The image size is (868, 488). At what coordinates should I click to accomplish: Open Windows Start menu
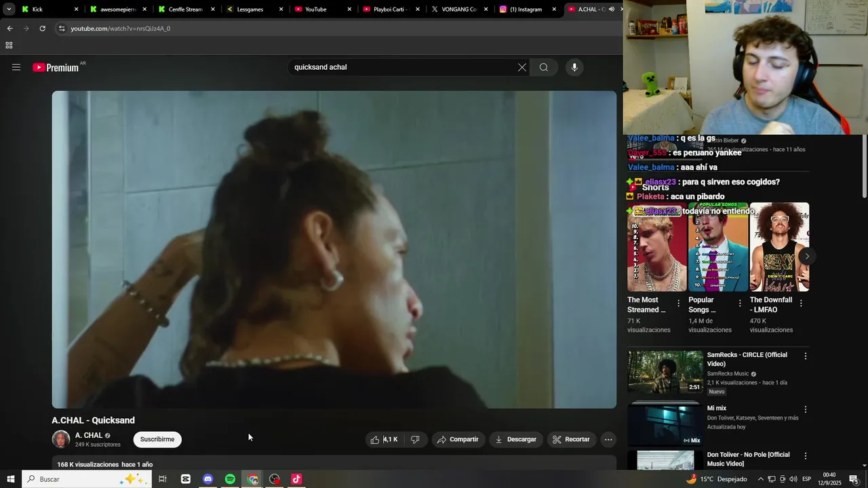tap(11, 479)
